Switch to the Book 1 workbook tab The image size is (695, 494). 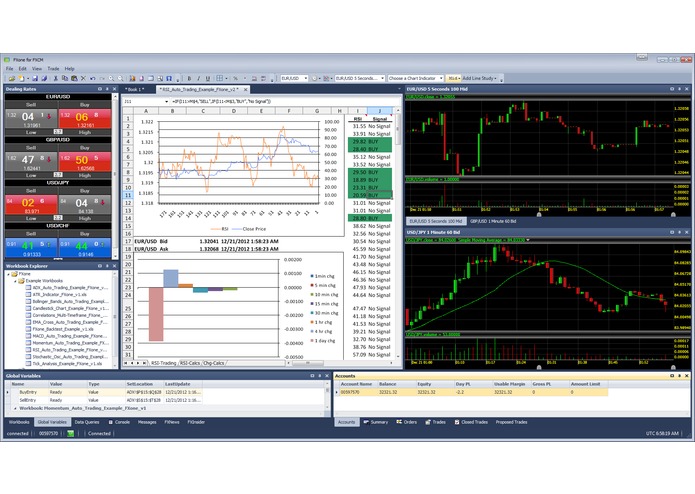tap(135, 89)
